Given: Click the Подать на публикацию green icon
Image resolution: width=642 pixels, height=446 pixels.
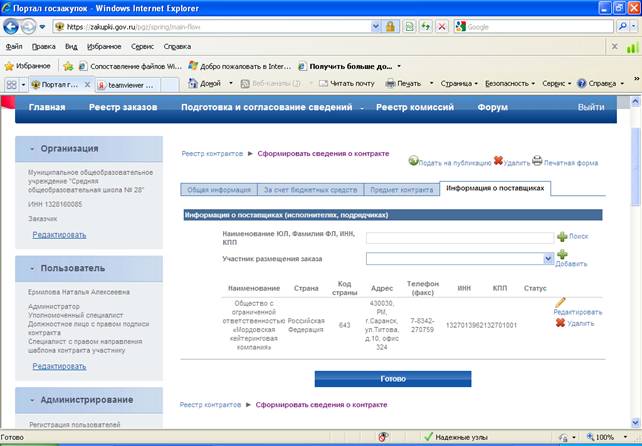Looking at the screenshot, I should [x=414, y=161].
